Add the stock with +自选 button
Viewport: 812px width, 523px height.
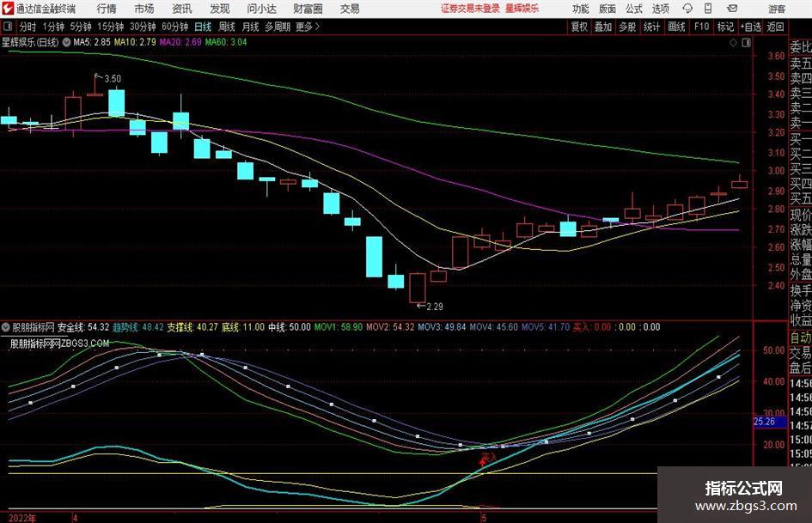750,27
